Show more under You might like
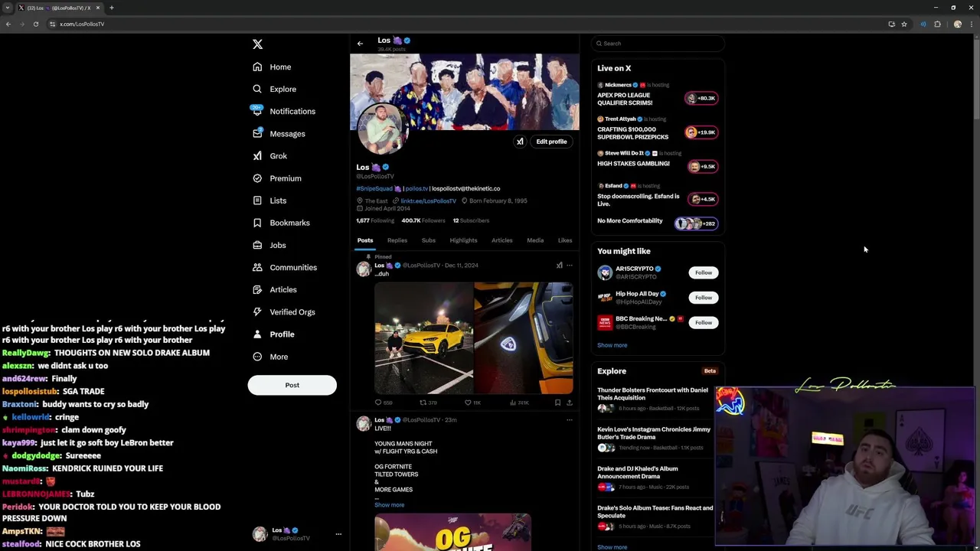This screenshot has height=551, width=980. pos(612,345)
